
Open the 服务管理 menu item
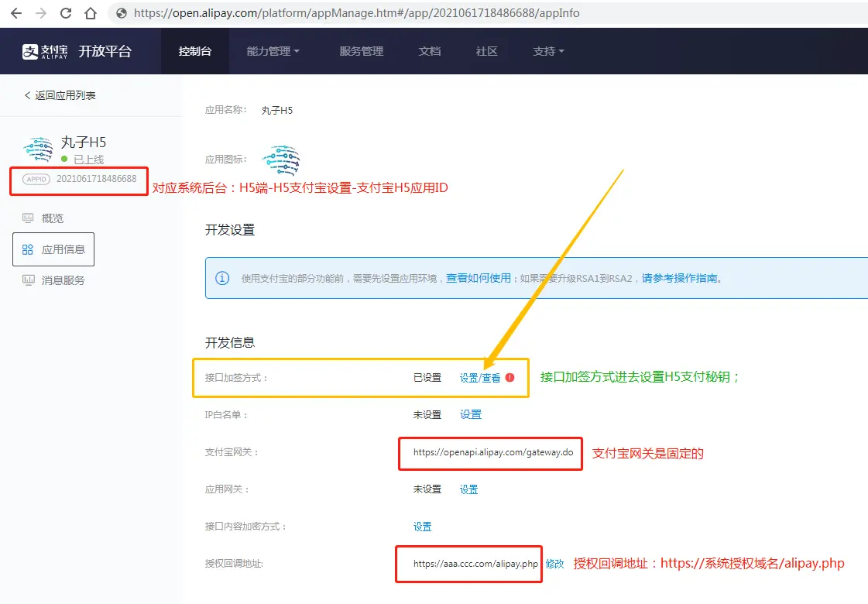(361, 51)
